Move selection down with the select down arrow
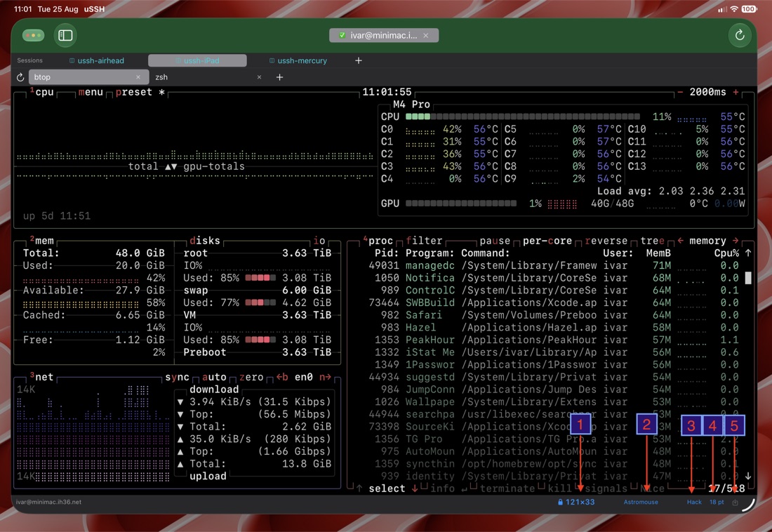This screenshot has width=772, height=532. pyautogui.click(x=415, y=488)
